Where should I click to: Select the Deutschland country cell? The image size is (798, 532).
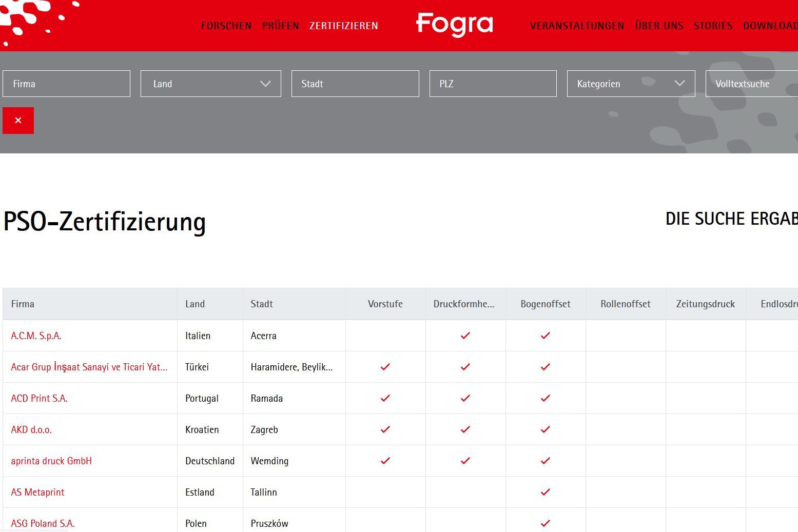(x=210, y=461)
